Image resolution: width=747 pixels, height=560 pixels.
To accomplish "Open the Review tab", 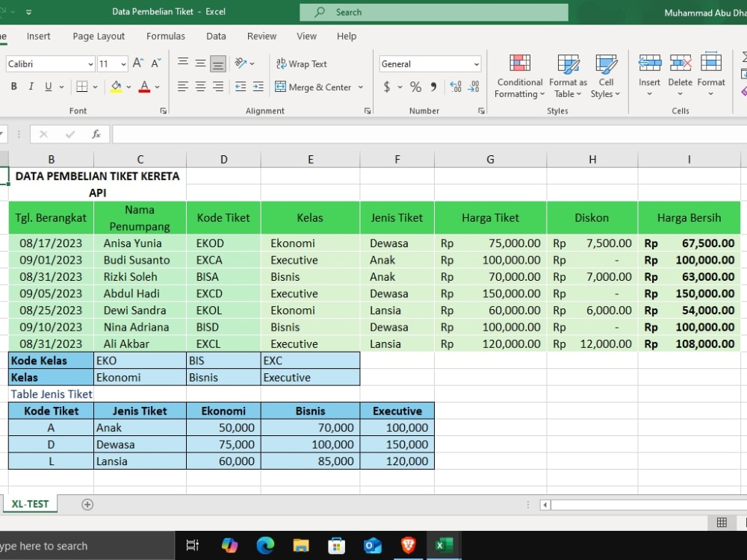I will coord(261,36).
